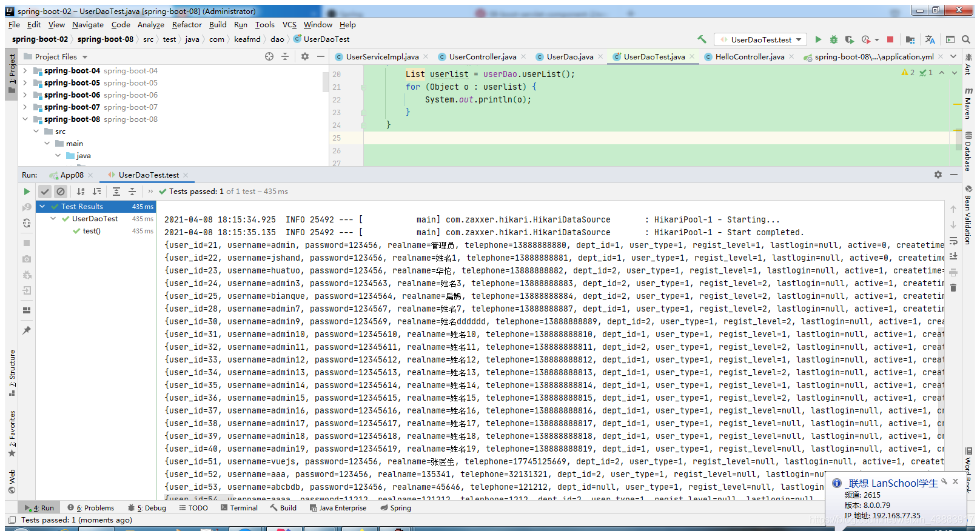This screenshot has width=980, height=531.
Task: Open the Database side panel
Action: 968,152
